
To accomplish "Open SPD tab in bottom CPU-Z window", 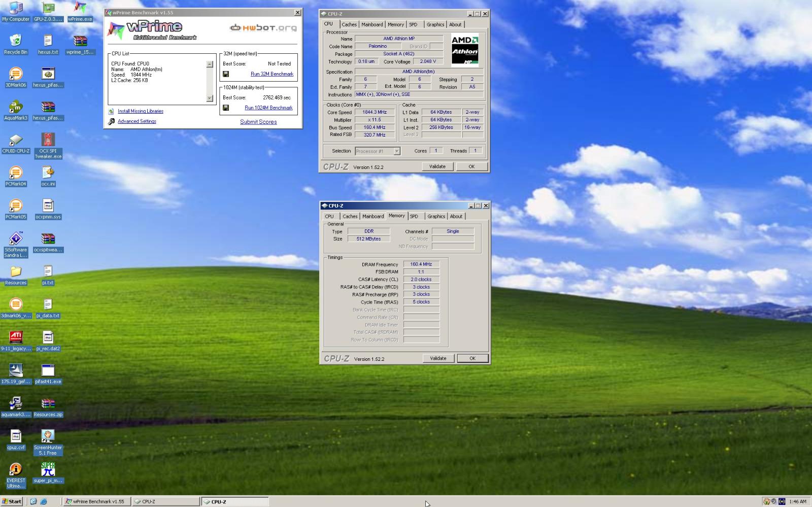I will [414, 216].
